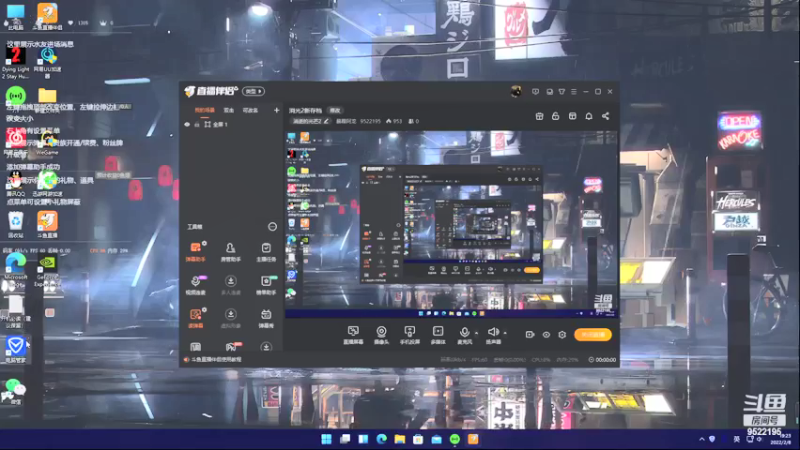
Task: Click the 953 heat value beside the flame
Action: click(397, 121)
